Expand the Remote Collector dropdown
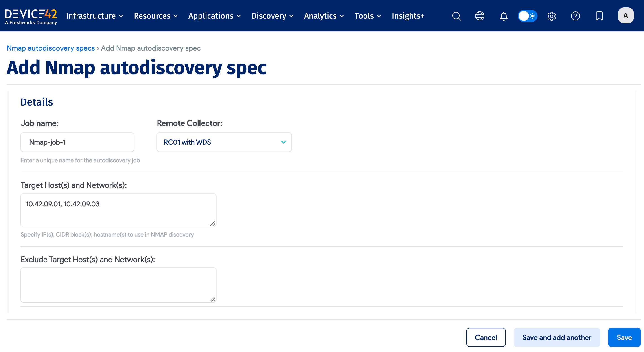 pyautogui.click(x=224, y=142)
